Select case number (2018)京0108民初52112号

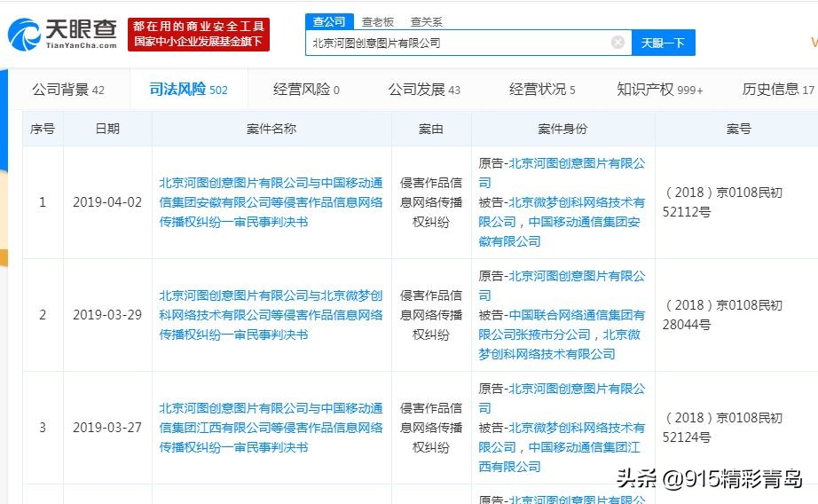pos(722,202)
